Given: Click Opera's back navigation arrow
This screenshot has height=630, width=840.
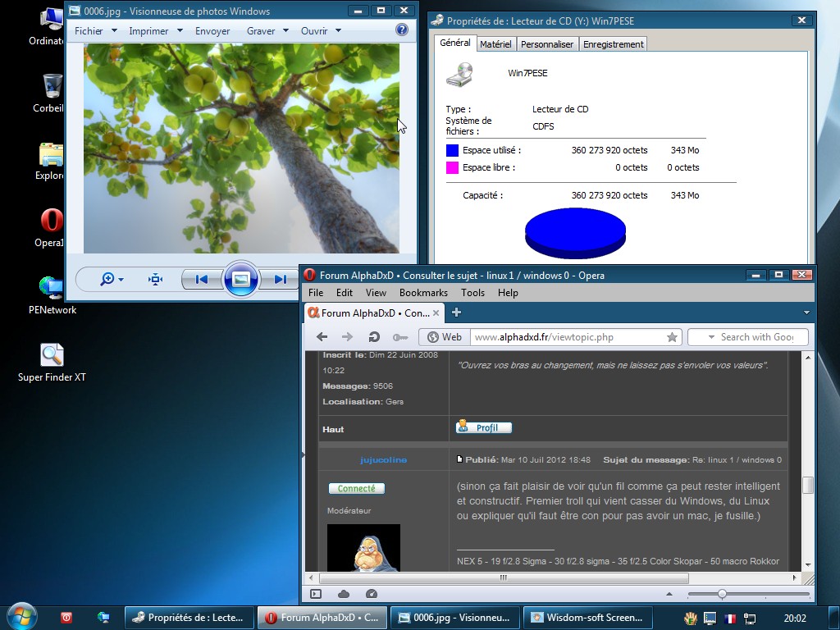Looking at the screenshot, I should [x=322, y=337].
